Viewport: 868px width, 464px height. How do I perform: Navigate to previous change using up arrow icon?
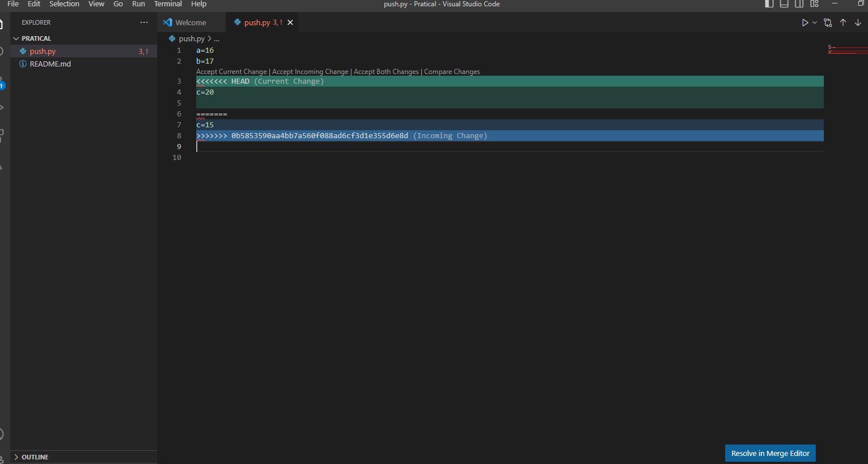(843, 22)
